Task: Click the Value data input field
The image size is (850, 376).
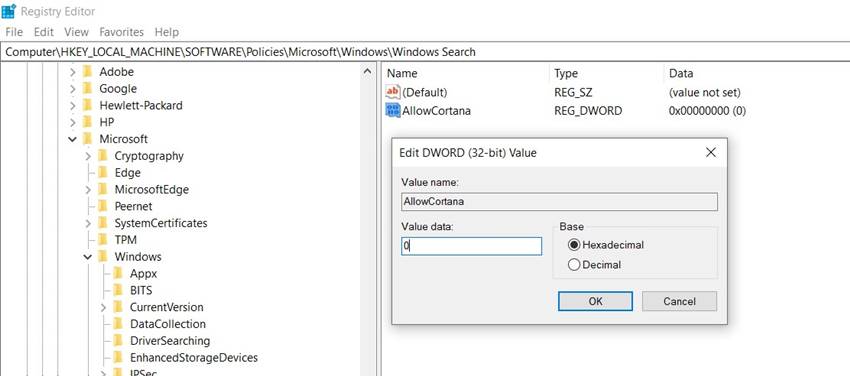Action: click(471, 246)
